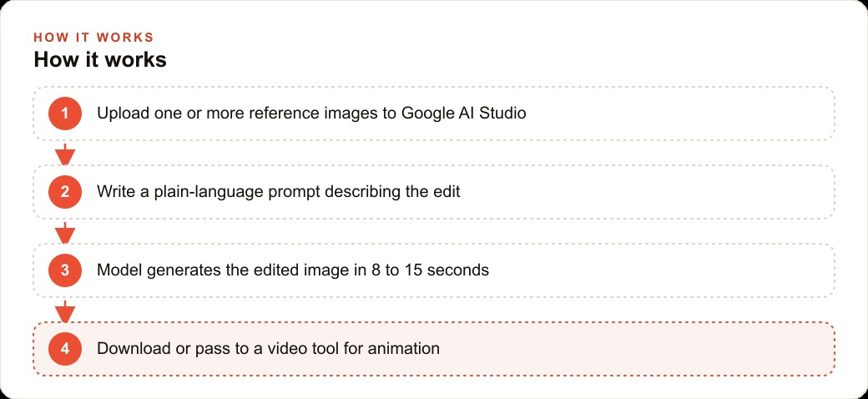Image resolution: width=868 pixels, height=399 pixels.
Task: Click the arrow between steps 1 and 2
Action: [x=65, y=154]
